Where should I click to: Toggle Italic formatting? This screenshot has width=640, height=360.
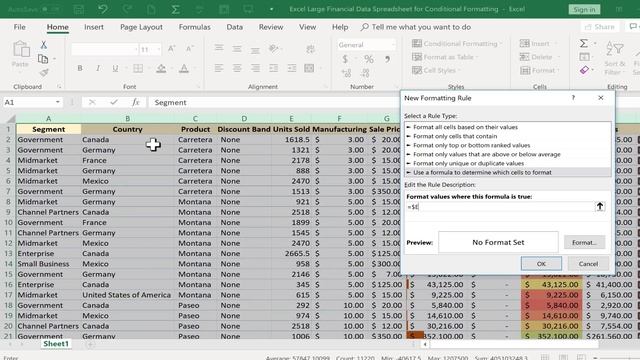98,68
